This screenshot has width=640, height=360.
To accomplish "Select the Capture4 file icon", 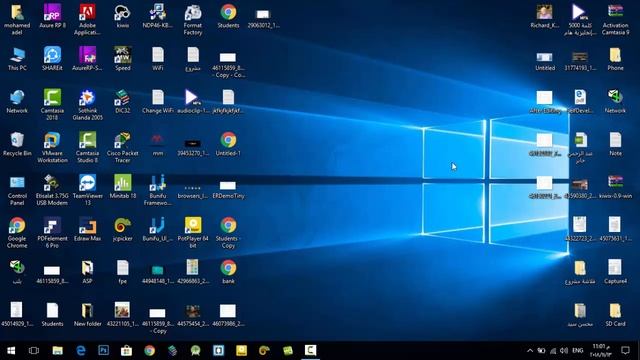I will tap(615, 272).
